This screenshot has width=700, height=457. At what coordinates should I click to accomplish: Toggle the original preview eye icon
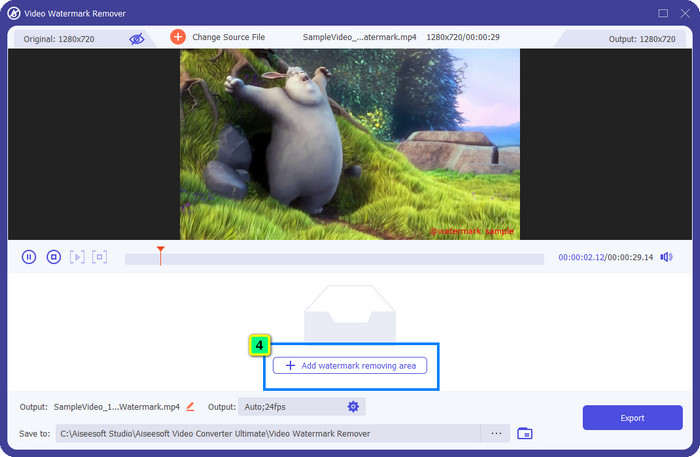[x=137, y=38]
